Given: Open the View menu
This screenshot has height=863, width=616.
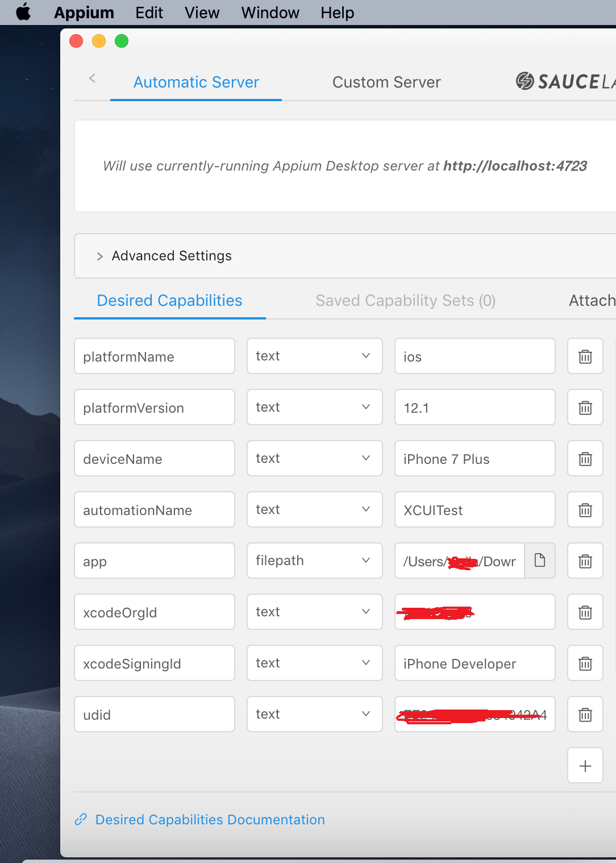Looking at the screenshot, I should coord(202,13).
